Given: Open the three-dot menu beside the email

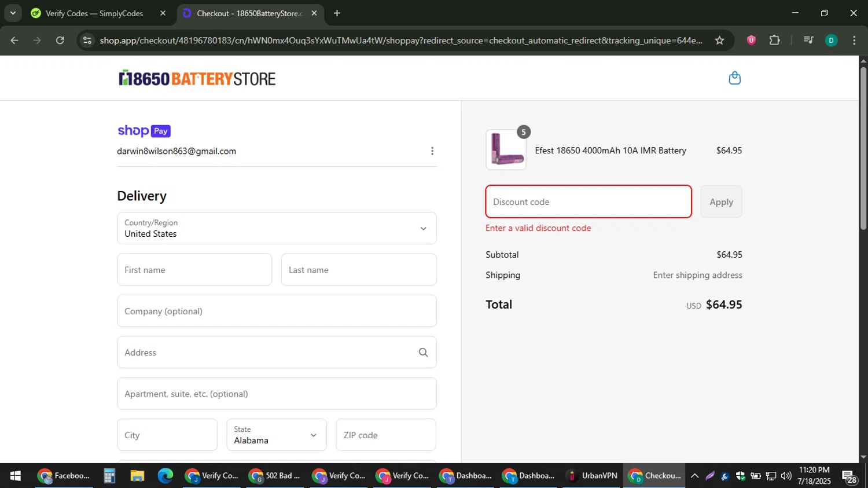Looking at the screenshot, I should pos(432,151).
